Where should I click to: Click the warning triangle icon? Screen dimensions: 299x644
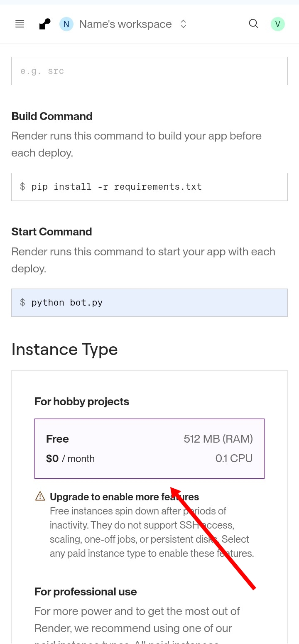coord(40,496)
